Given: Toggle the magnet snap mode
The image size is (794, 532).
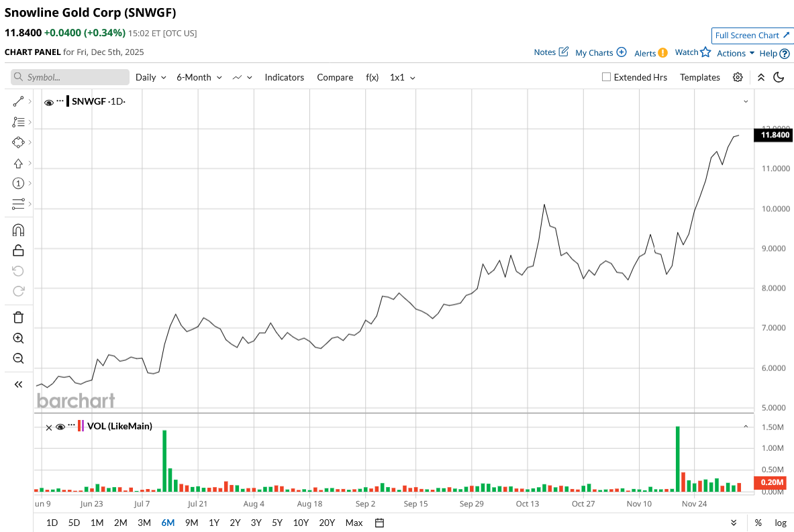Looking at the screenshot, I should click(18, 230).
